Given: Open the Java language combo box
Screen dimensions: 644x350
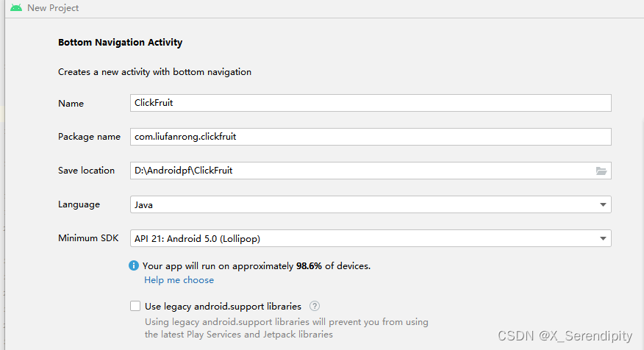Looking at the screenshot, I should (x=371, y=204).
